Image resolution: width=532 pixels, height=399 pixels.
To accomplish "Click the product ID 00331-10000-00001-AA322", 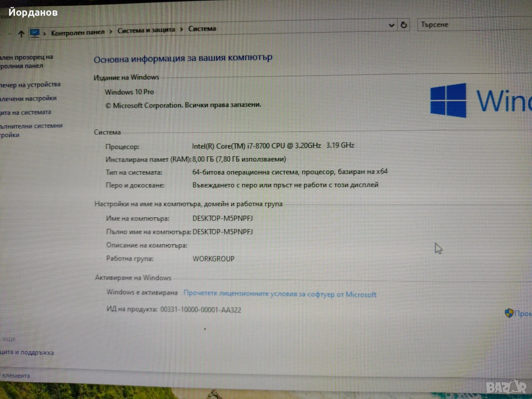I will click(201, 310).
